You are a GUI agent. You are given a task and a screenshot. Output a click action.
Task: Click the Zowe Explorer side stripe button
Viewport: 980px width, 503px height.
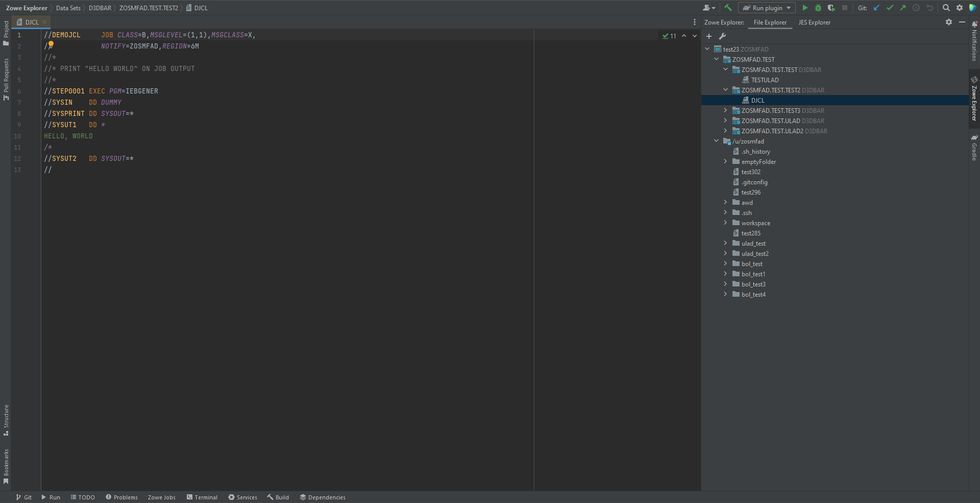point(974,98)
